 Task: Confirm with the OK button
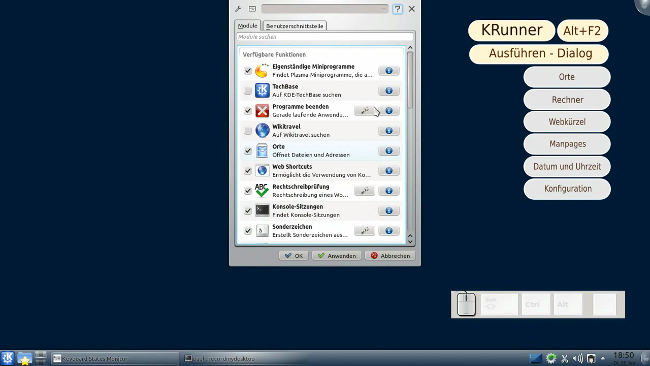[x=293, y=256]
